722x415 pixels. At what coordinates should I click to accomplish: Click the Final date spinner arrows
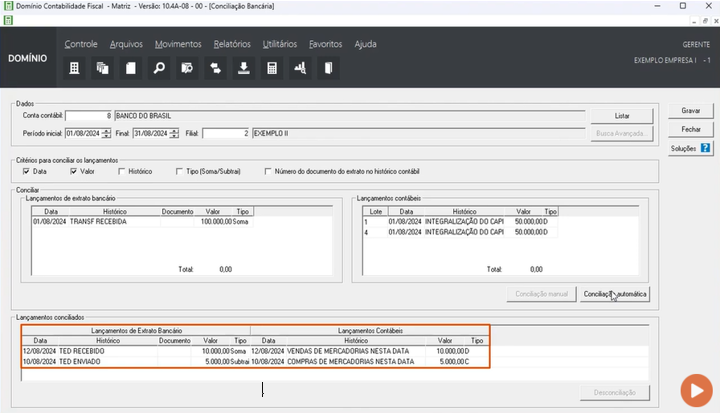click(x=175, y=133)
